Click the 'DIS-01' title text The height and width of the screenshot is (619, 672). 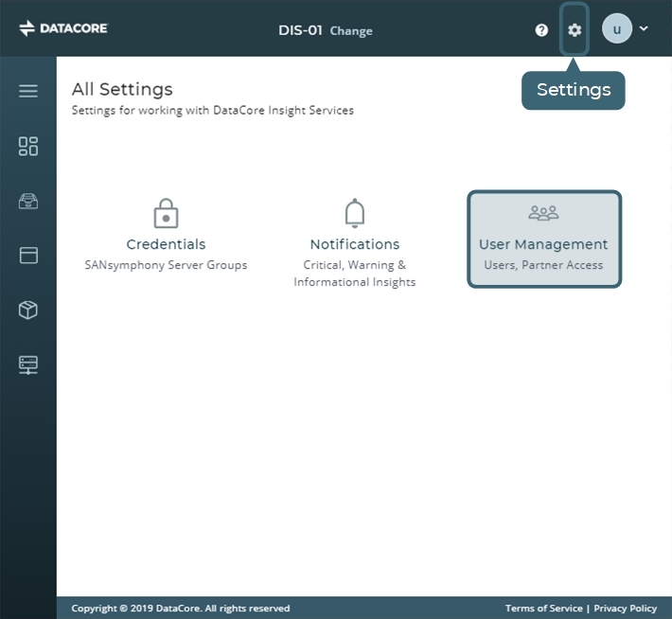(300, 30)
